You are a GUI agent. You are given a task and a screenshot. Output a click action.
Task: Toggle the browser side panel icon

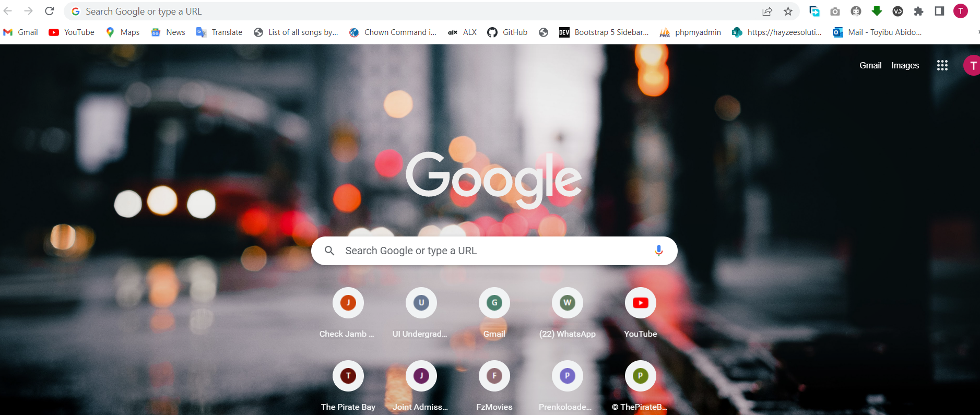click(x=939, y=11)
